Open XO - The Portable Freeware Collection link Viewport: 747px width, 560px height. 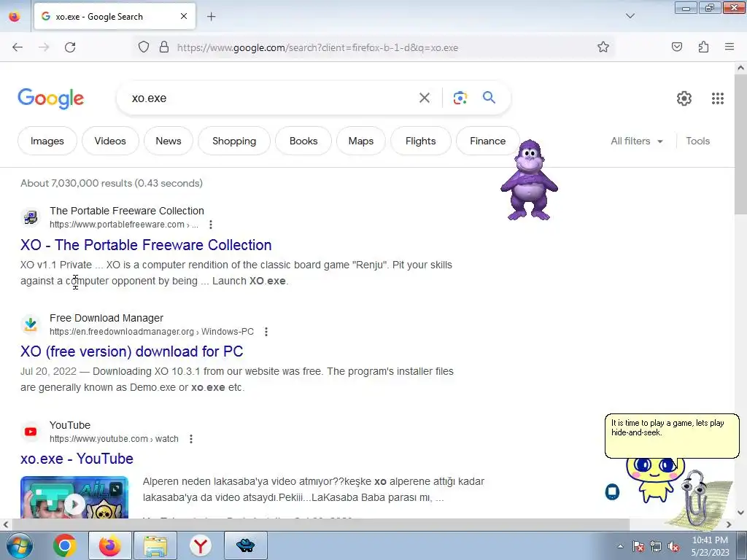pos(146,245)
